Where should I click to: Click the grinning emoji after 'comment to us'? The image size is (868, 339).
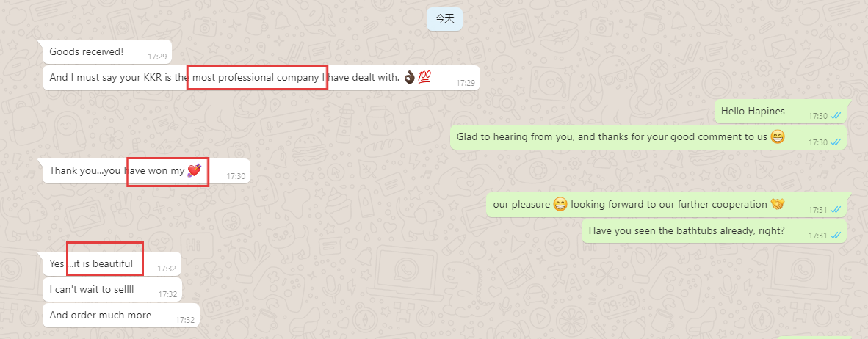(777, 136)
